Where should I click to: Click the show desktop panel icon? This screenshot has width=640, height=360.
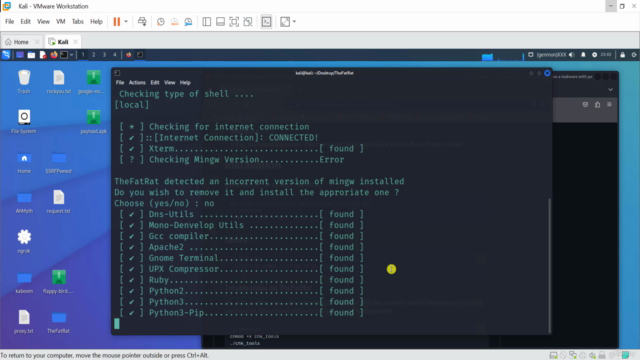[20, 55]
